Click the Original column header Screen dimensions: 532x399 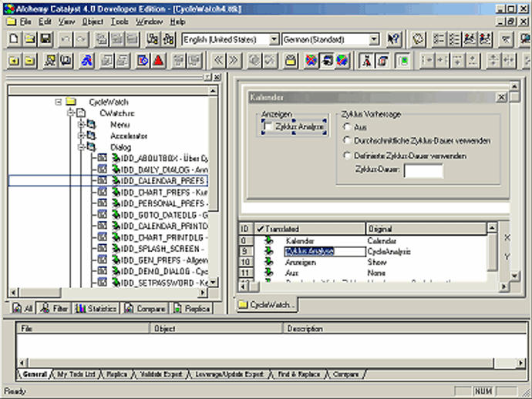tap(426, 229)
